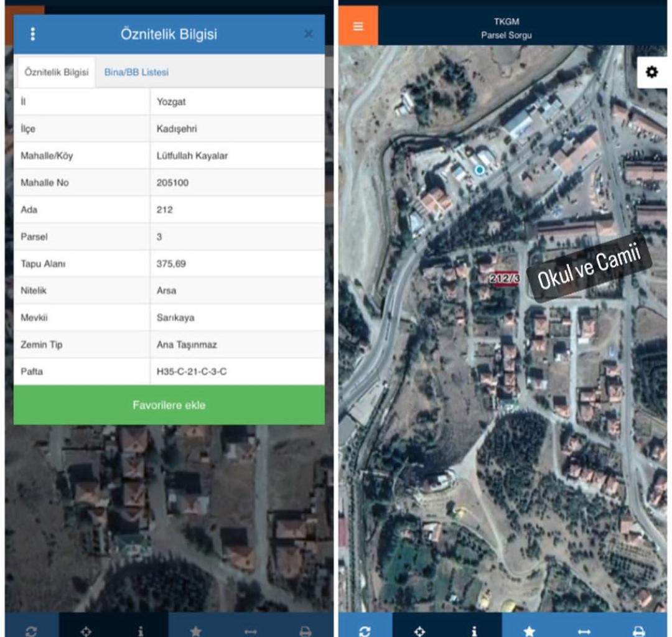Open the three-dot menu in Öznitelik Bilgisi header
The height and width of the screenshot is (637, 672).
tap(33, 34)
